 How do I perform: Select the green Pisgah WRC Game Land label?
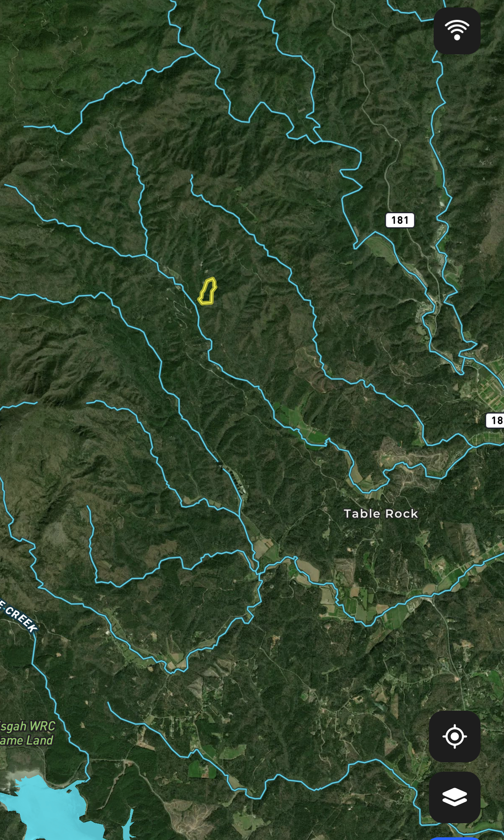pos(27,733)
